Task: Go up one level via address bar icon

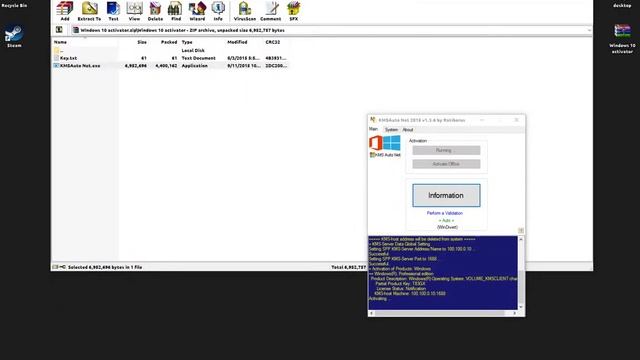Action: [x=59, y=30]
